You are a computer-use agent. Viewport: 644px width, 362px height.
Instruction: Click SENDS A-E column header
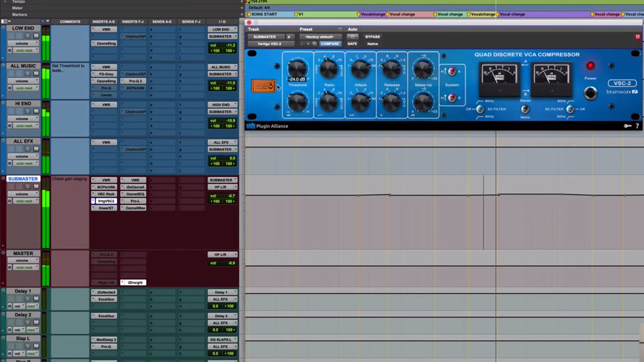(162, 22)
